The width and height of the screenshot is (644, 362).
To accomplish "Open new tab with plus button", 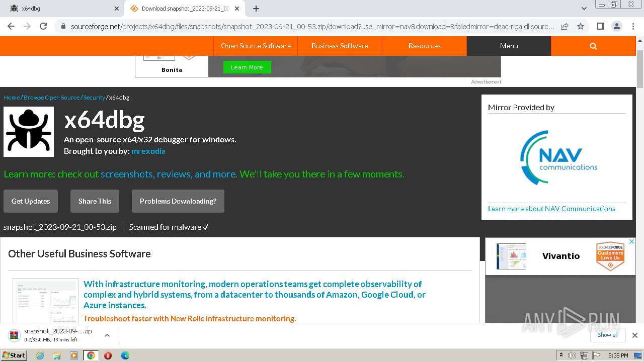I will tap(256, 9).
